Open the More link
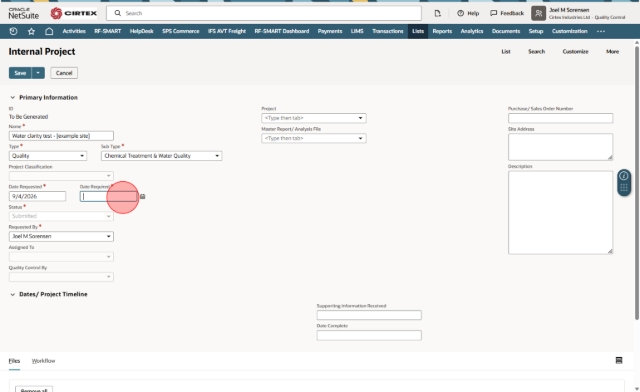 pyautogui.click(x=612, y=51)
